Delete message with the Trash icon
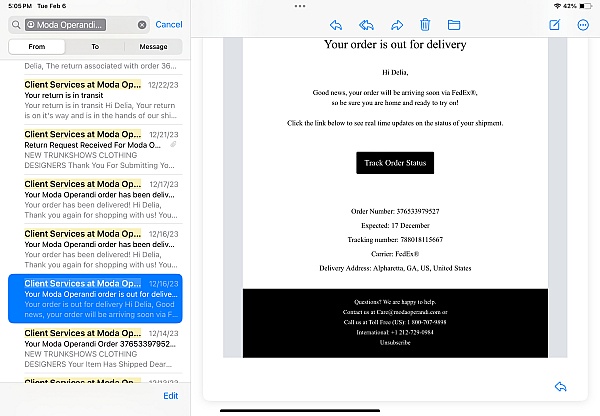The height and width of the screenshot is (416, 600). [425, 25]
